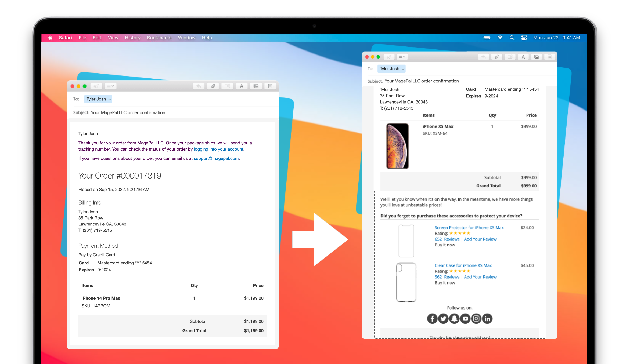Open header fields dropdown in right mail window
The width and height of the screenshot is (644, 364).
tap(402, 57)
